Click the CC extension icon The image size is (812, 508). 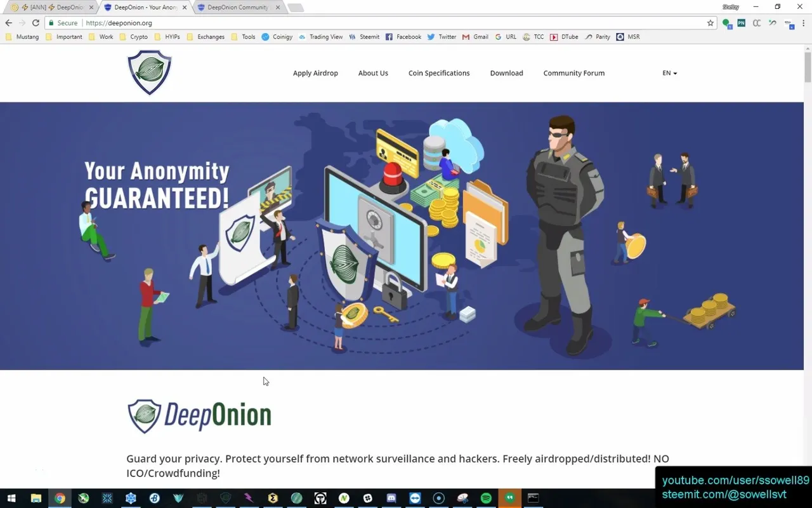click(x=757, y=23)
